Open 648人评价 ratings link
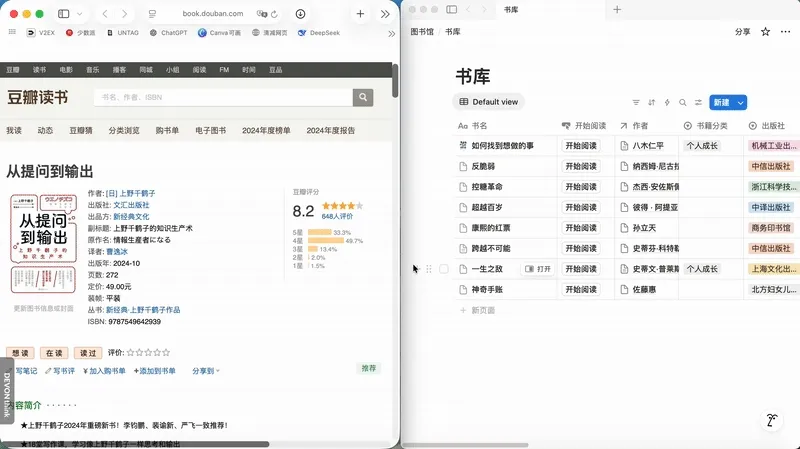The width and height of the screenshot is (800, 449). 337,216
